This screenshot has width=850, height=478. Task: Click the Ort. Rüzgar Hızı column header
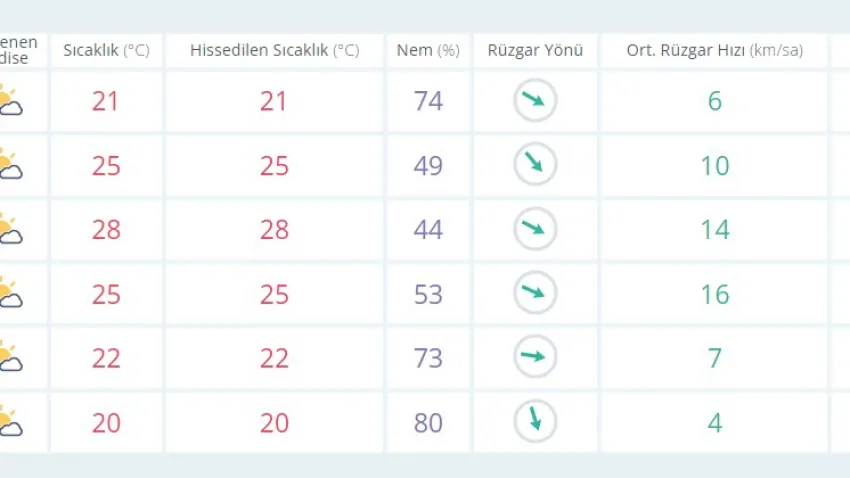[714, 50]
